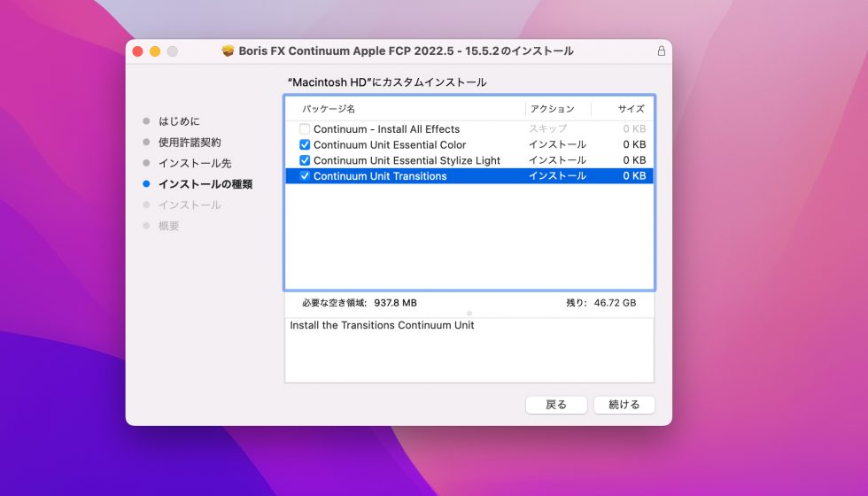The image size is (868, 496).
Task: Uncheck Continuum Unit Essential Color
Action: 305,144
